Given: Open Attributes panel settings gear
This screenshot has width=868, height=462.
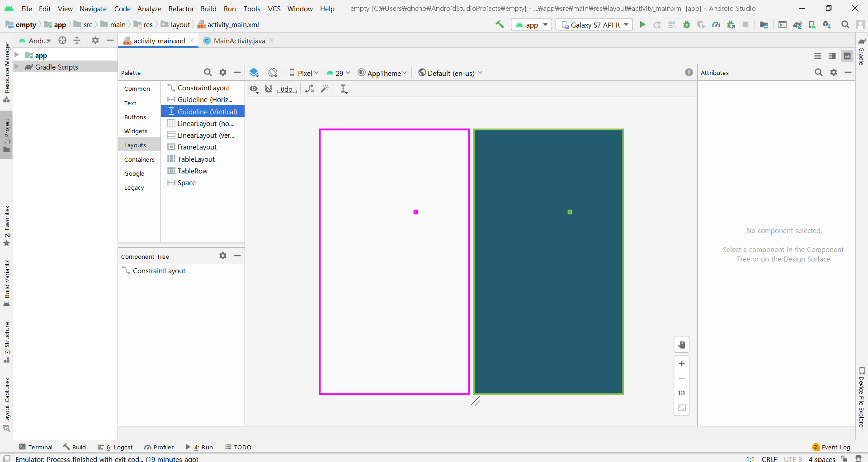Looking at the screenshot, I should [834, 72].
